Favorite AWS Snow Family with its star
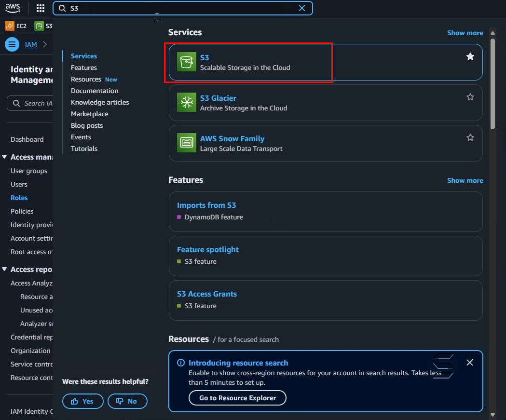The image size is (506, 420). [x=470, y=137]
